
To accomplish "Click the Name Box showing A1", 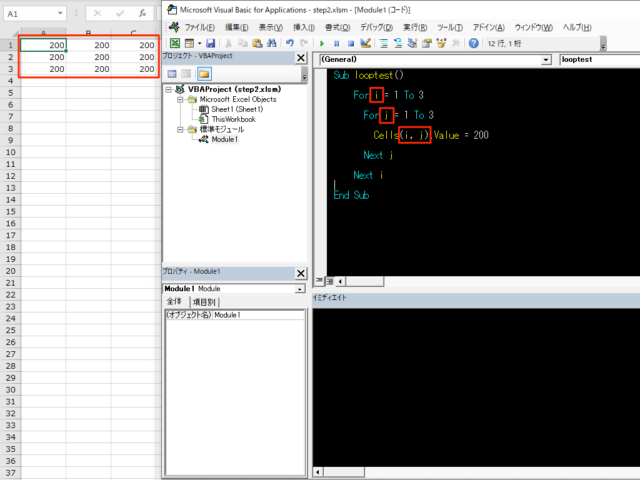I will coord(30,15).
